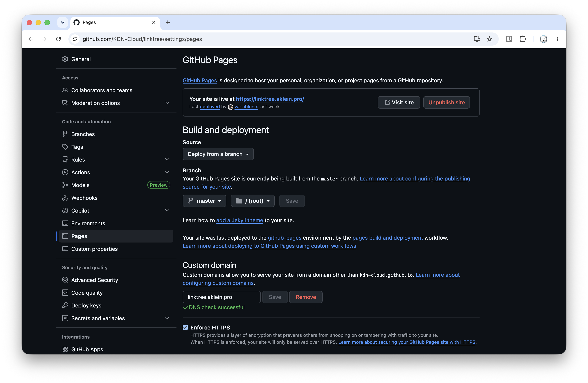Click the Copilot icon in sidebar
This screenshot has width=588, height=383.
(x=65, y=210)
